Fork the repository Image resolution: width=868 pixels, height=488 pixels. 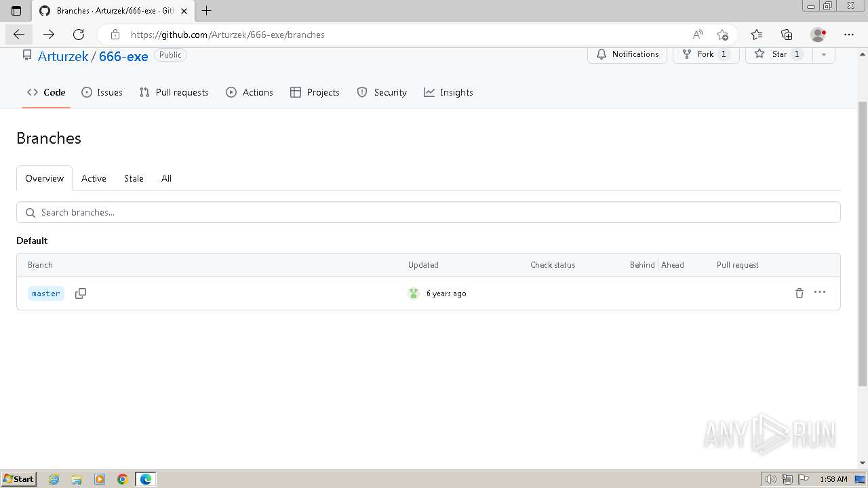click(x=706, y=54)
